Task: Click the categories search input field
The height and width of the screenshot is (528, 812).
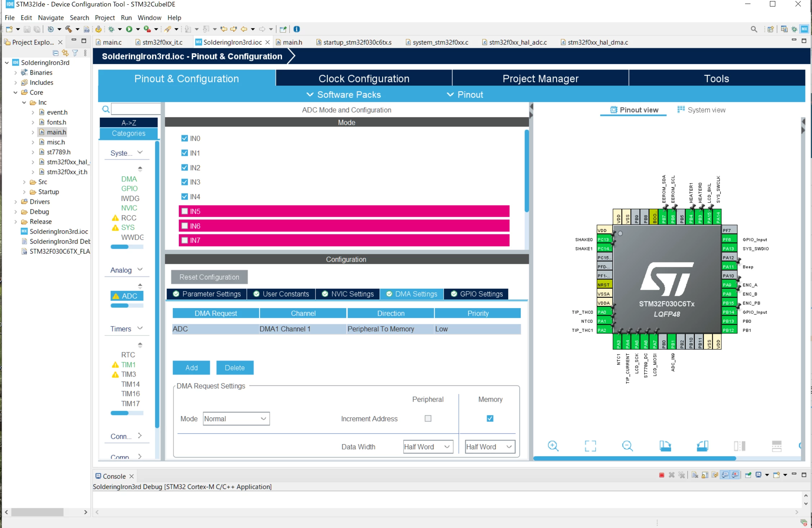Action: coord(136,109)
